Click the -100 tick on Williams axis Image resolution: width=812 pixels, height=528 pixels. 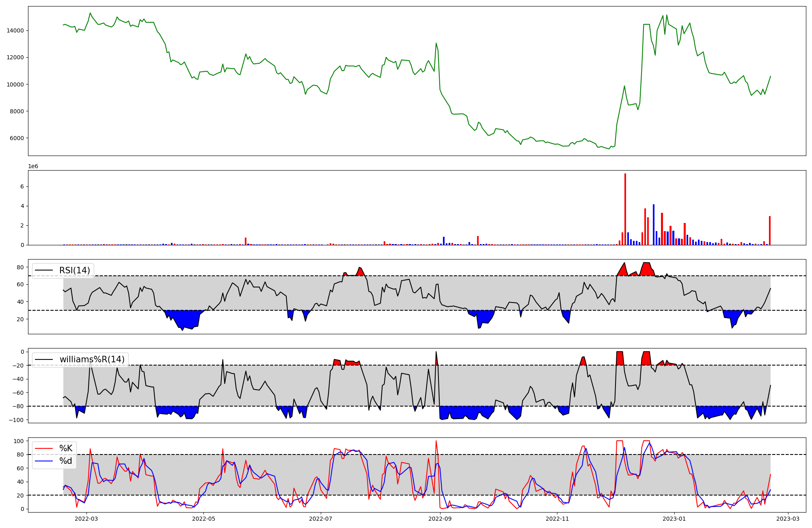pyautogui.click(x=16, y=420)
